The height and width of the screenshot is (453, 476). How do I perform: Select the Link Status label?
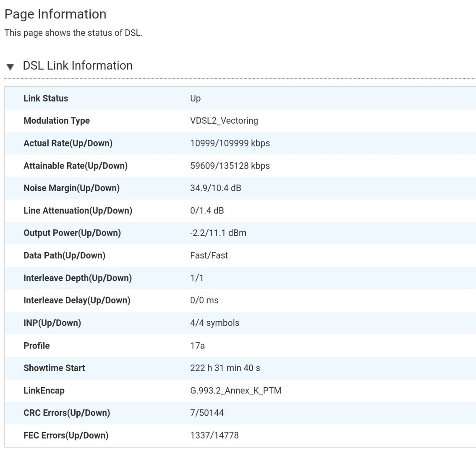[46, 98]
